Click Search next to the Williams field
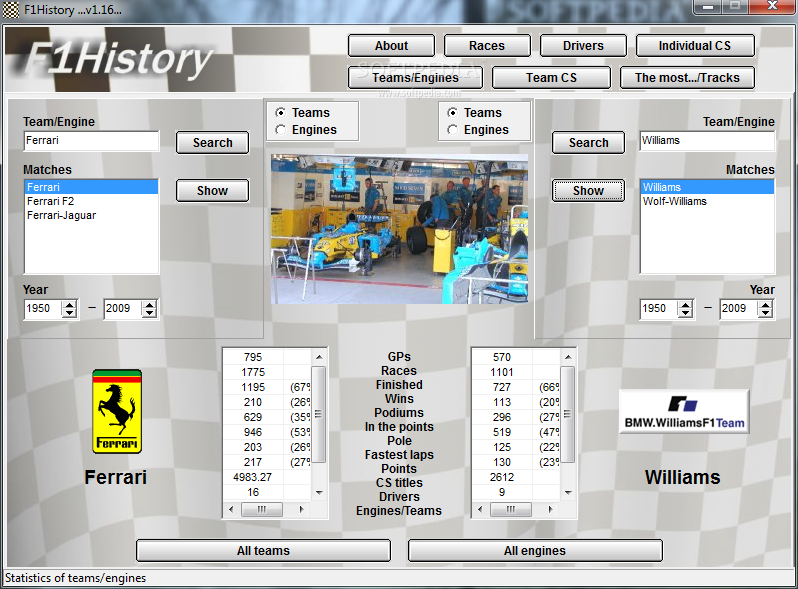 [588, 143]
